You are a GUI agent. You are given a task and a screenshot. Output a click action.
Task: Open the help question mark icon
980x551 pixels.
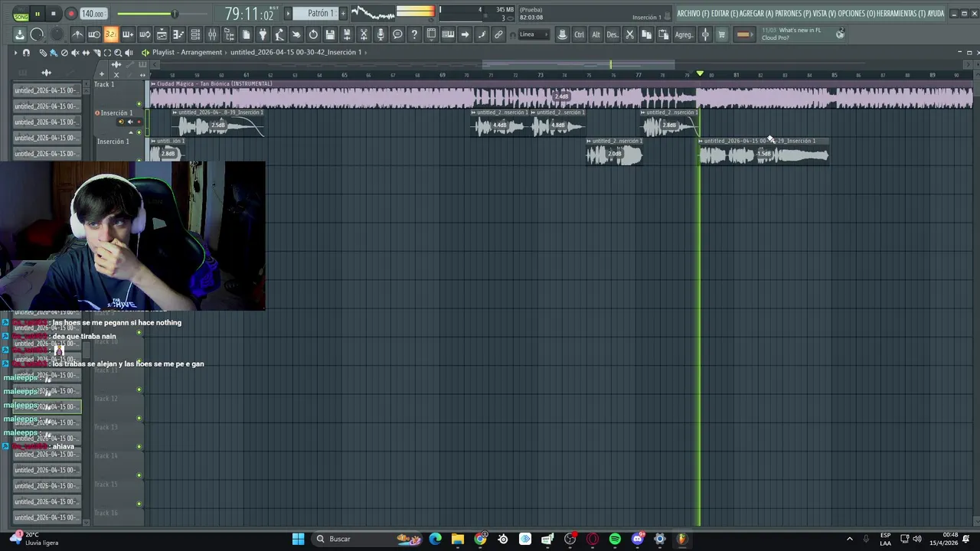[414, 34]
